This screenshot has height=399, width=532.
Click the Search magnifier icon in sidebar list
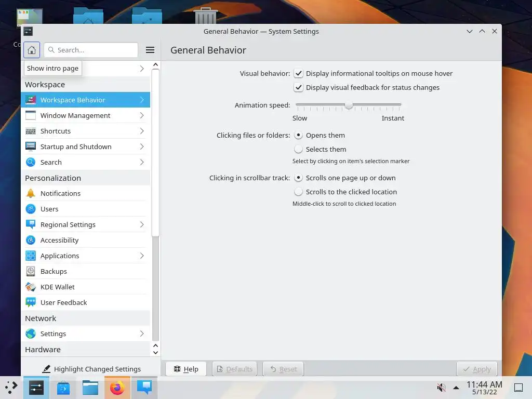[31, 162]
